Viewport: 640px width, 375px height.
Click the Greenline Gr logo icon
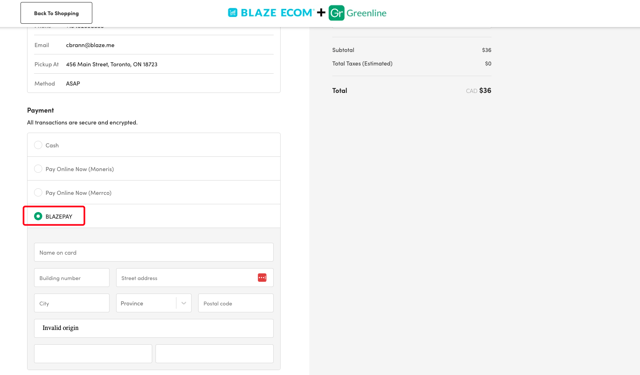(x=336, y=13)
